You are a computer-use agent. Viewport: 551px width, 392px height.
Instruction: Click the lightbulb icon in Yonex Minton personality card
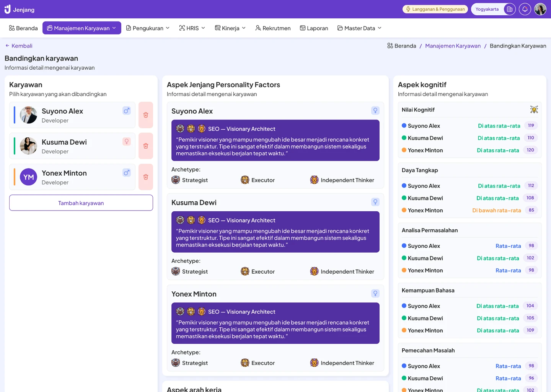coord(375,294)
